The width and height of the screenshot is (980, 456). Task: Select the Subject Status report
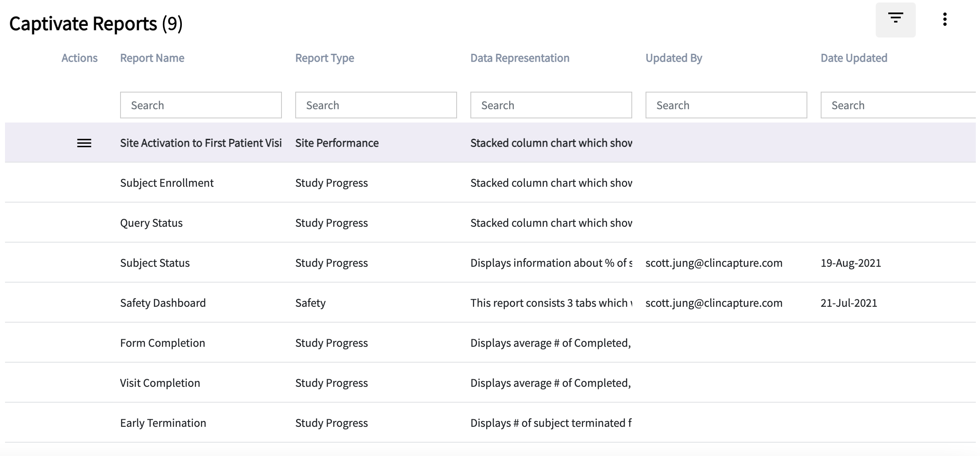click(x=155, y=263)
